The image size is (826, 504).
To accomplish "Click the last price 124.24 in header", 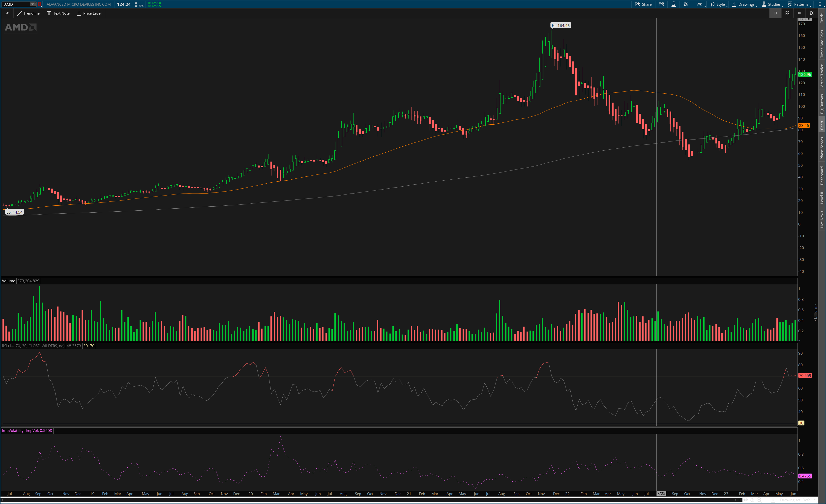I will [124, 4].
